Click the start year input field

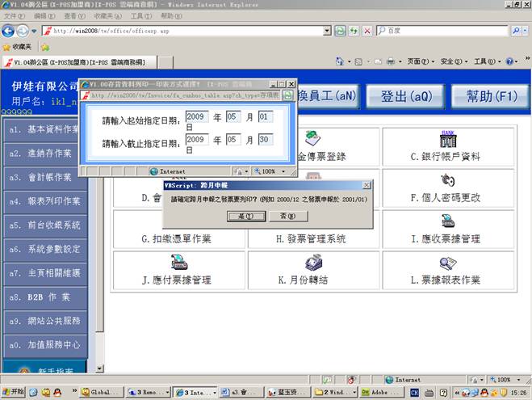pyautogui.click(x=197, y=116)
